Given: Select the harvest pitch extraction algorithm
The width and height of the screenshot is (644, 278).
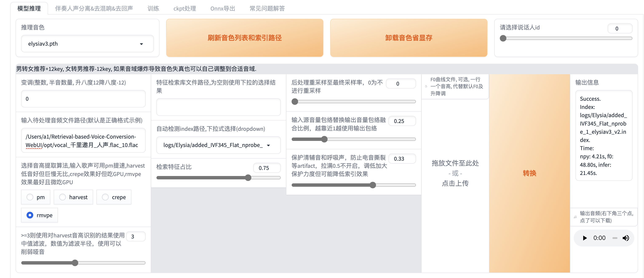Looking at the screenshot, I should click(63, 197).
